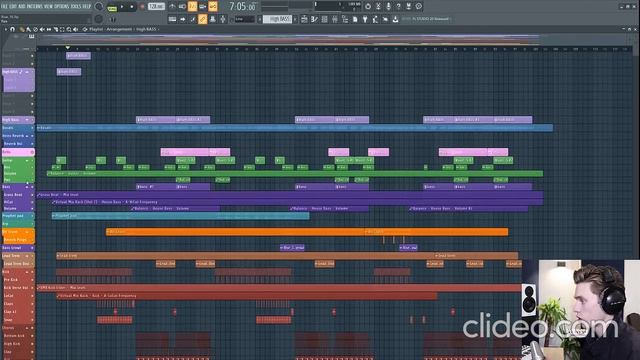The height and width of the screenshot is (360, 640).
Task: Open the mixer icon
Action: coord(335,19)
